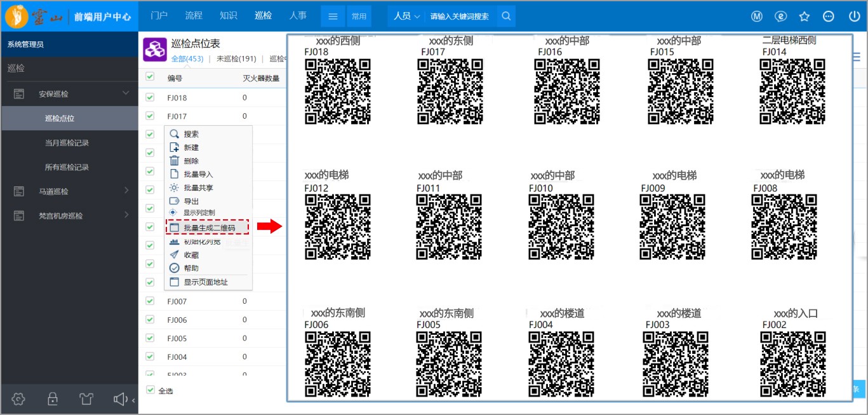The image size is (868, 415).
Task: Collapse sidebar with the small left arrow
Action: click(x=133, y=399)
